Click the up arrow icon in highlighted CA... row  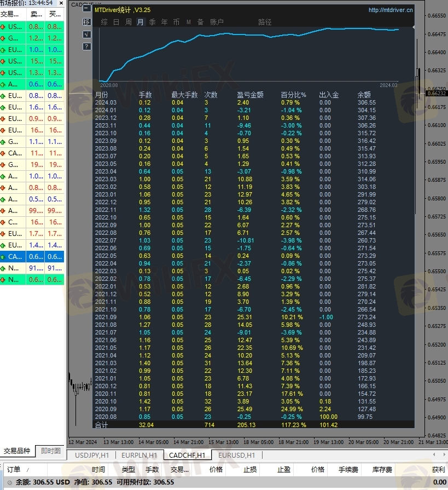[x=3, y=257]
